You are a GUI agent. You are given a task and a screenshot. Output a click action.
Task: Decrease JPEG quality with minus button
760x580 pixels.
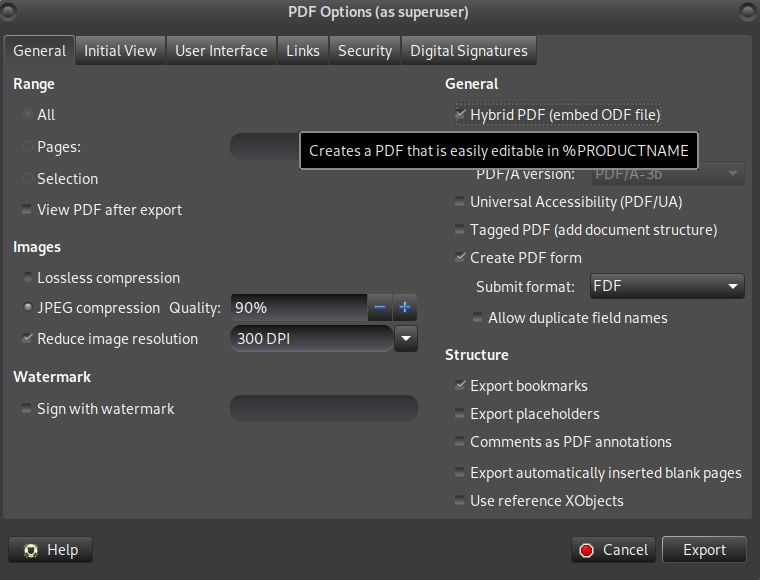pos(380,307)
